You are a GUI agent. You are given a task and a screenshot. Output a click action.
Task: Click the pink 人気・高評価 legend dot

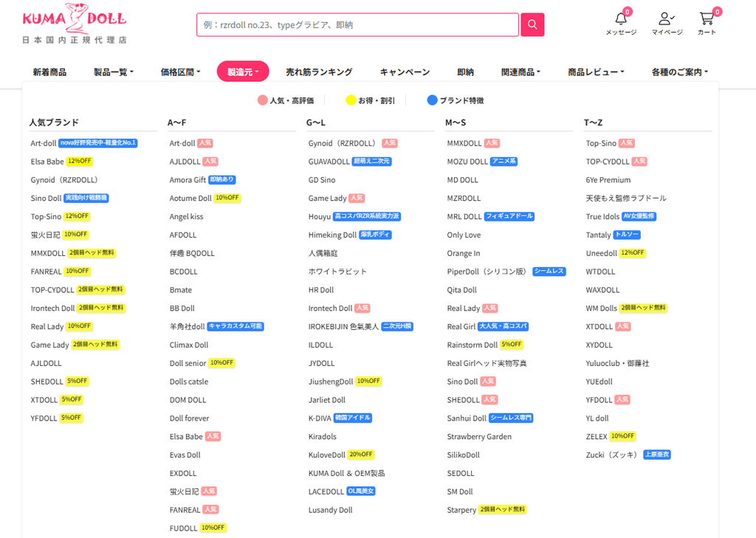262,100
